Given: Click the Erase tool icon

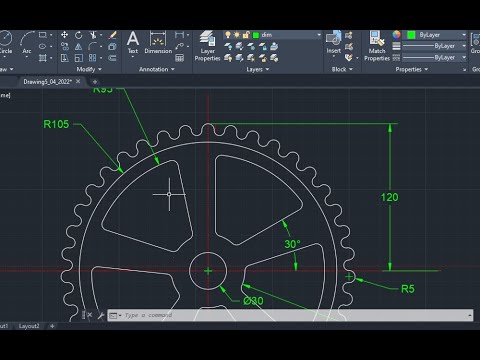Looking at the screenshot, I should [113, 35].
